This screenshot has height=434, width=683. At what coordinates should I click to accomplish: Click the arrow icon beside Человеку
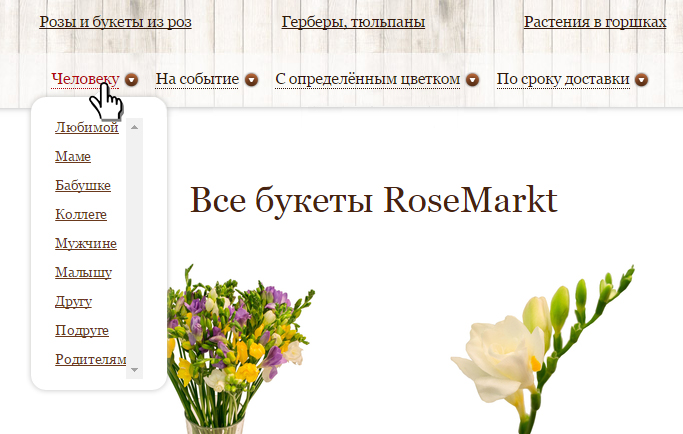pyautogui.click(x=132, y=80)
